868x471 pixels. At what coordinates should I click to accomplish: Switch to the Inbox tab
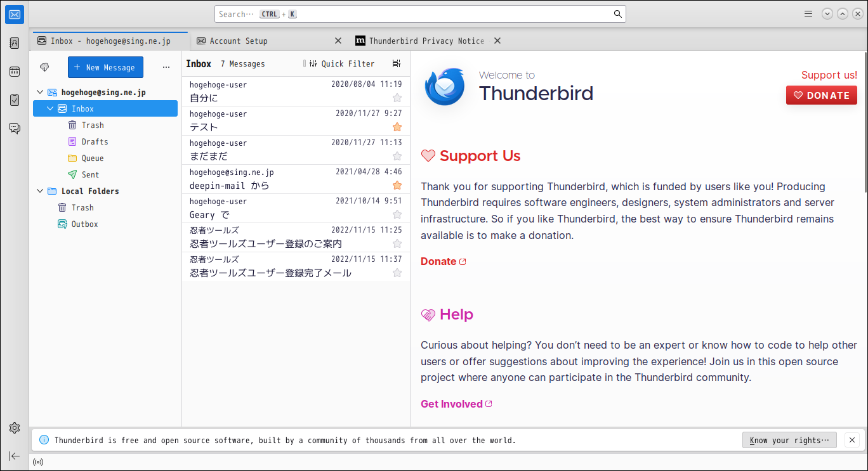coord(110,41)
